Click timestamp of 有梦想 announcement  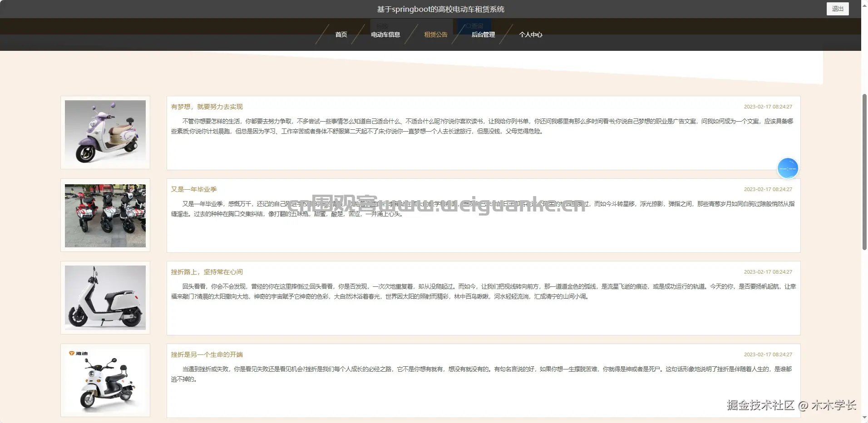tap(768, 107)
